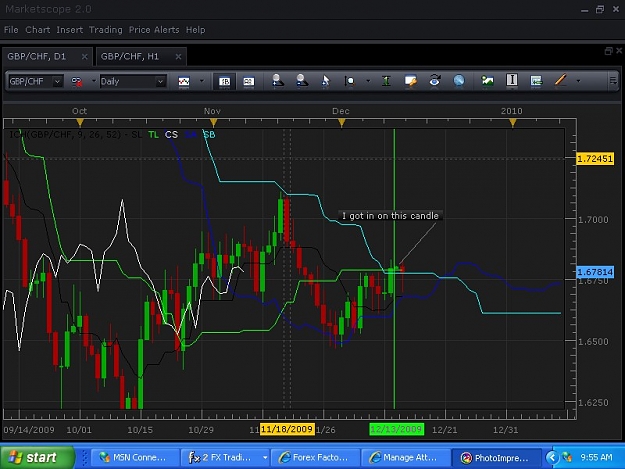
Task: Open the Help menu
Action: click(196, 30)
